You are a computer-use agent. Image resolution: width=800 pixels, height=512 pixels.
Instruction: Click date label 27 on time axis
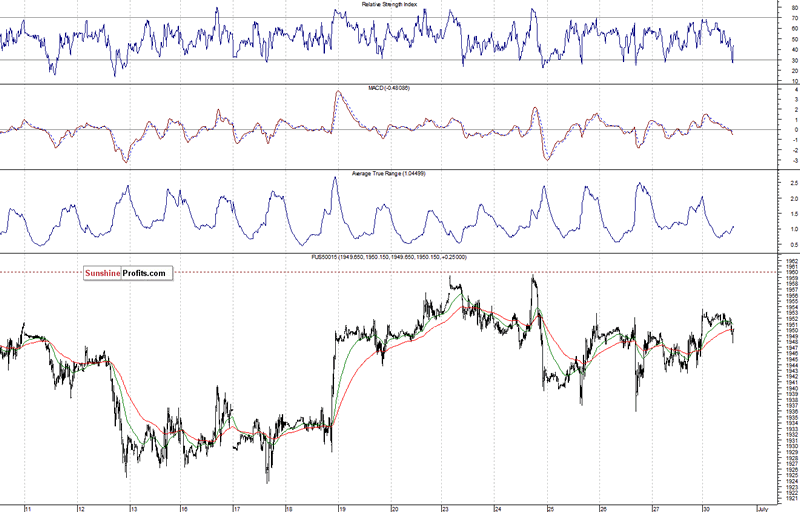click(x=656, y=508)
